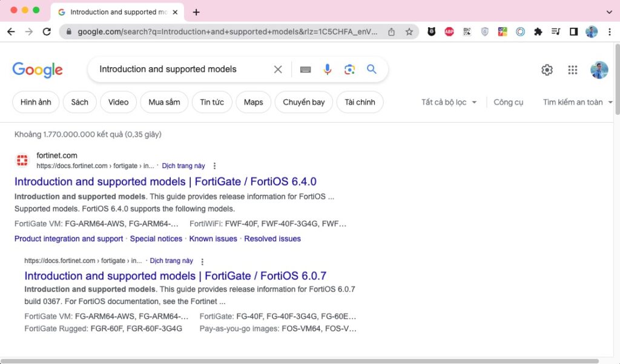The width and height of the screenshot is (620, 364).
Task: Expand the Tất cả bộ lọc dropdown
Action: click(449, 102)
